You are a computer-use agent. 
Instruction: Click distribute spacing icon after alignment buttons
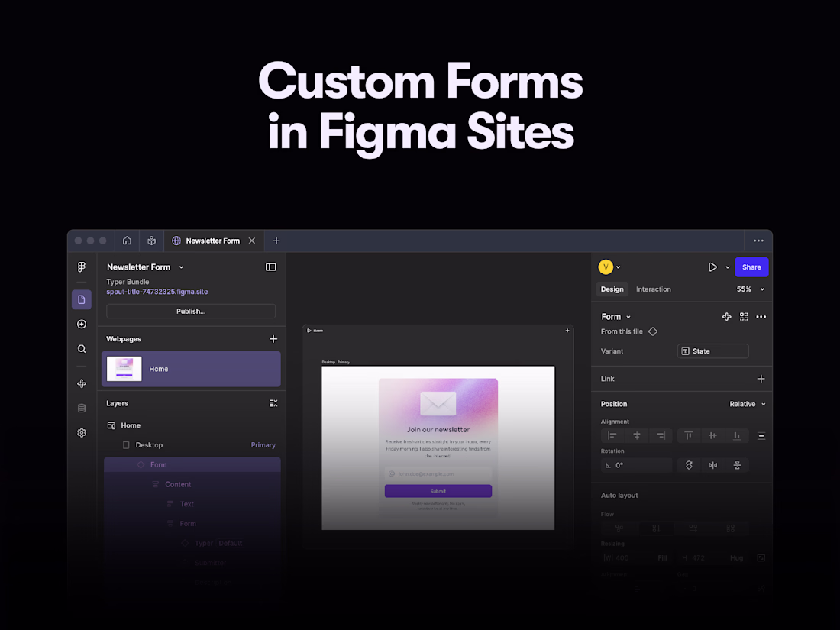pyautogui.click(x=761, y=436)
